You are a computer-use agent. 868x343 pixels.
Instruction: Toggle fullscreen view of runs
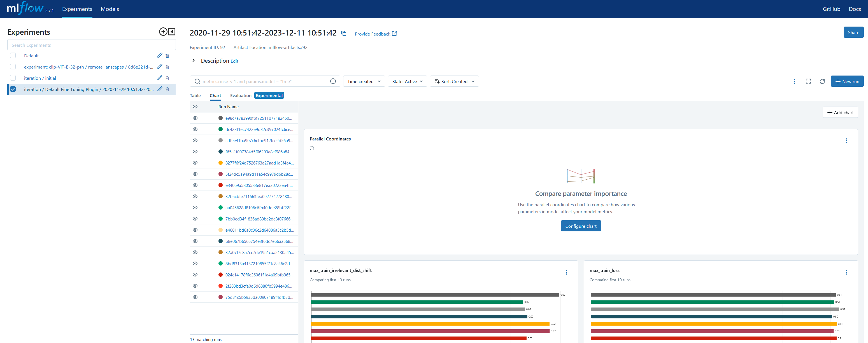pos(808,81)
